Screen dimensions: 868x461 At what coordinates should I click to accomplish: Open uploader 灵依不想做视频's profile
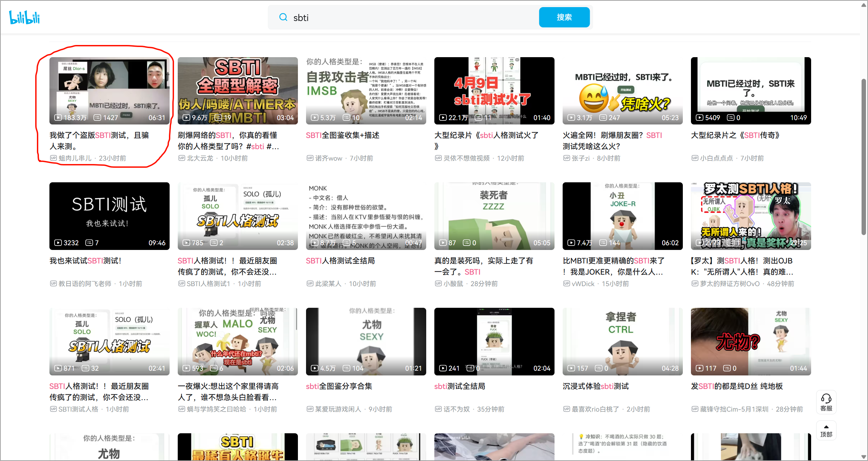(x=466, y=158)
